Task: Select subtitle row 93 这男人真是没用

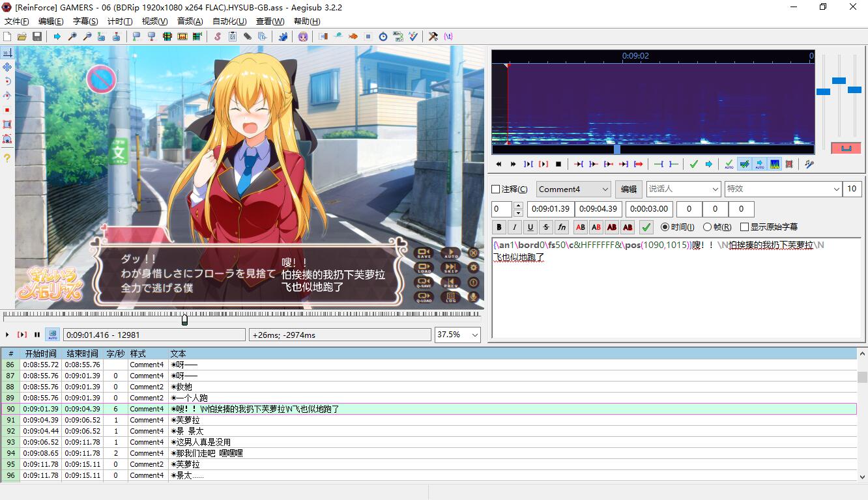Action: click(x=428, y=442)
